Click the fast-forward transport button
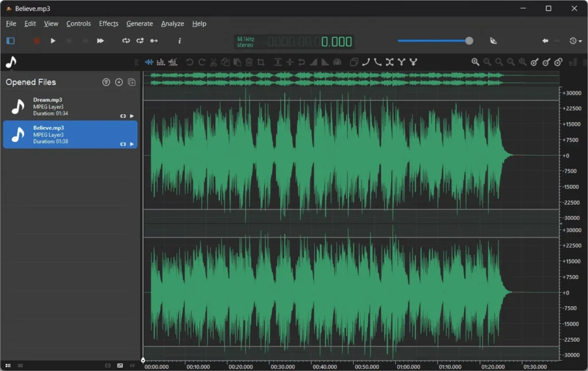The height and width of the screenshot is (371, 588). click(100, 41)
